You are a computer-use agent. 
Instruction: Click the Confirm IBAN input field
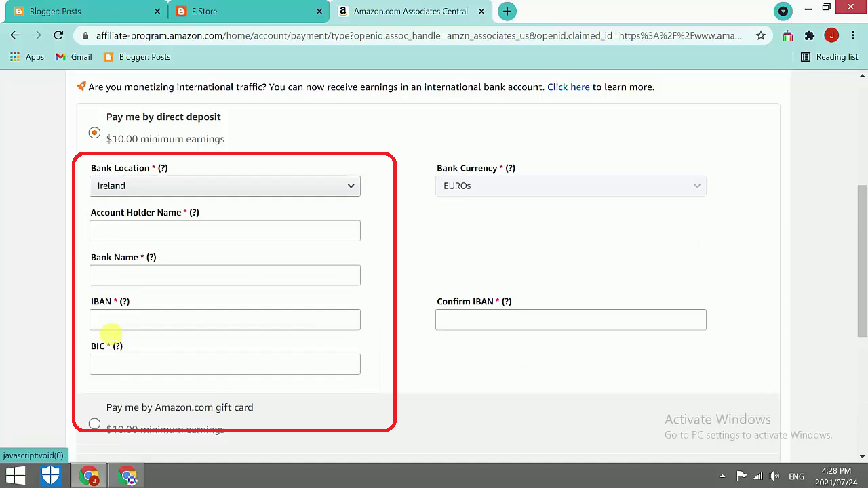571,320
